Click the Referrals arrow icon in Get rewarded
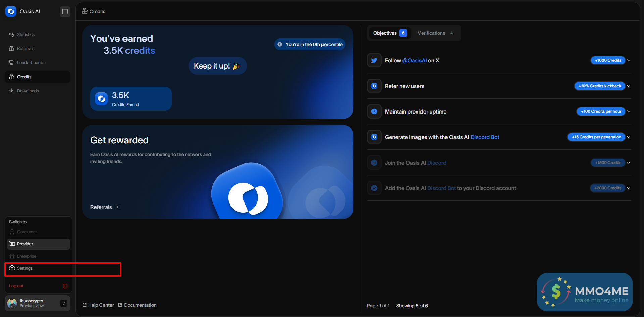This screenshot has height=317, width=644. click(117, 207)
